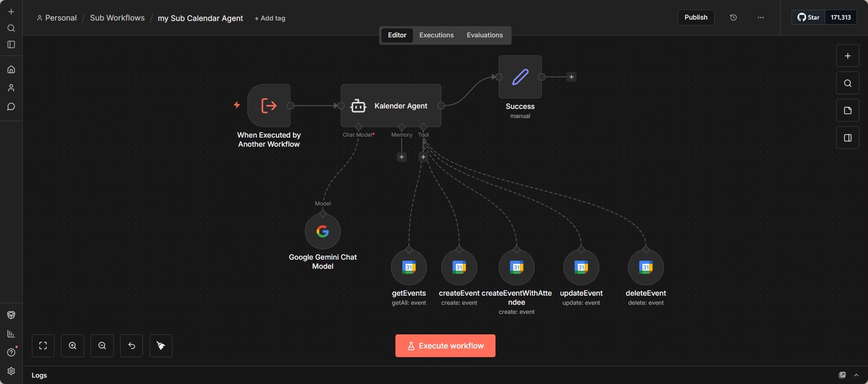
Task: Click the Publish button
Action: [696, 17]
